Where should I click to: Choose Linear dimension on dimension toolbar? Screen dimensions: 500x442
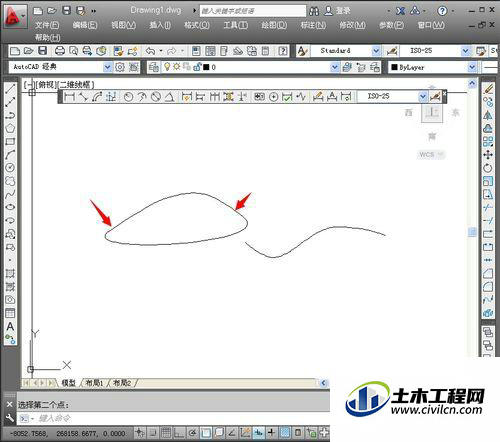coord(69,97)
